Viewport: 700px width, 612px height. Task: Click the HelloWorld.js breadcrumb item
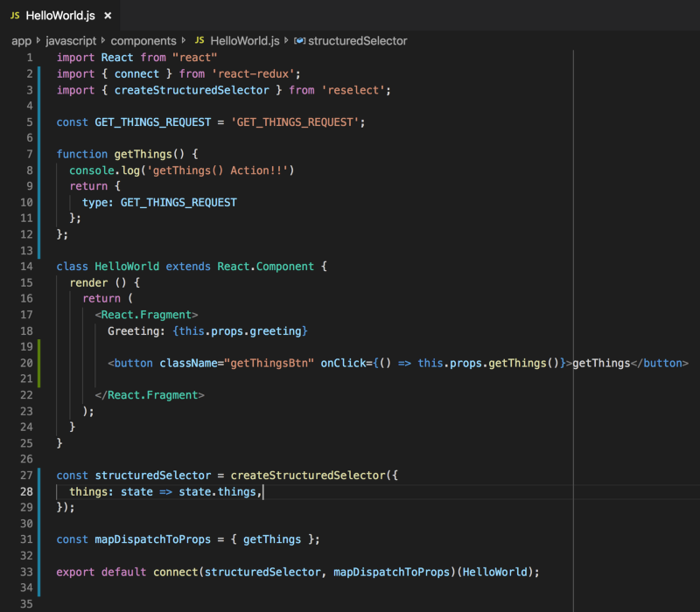click(245, 41)
